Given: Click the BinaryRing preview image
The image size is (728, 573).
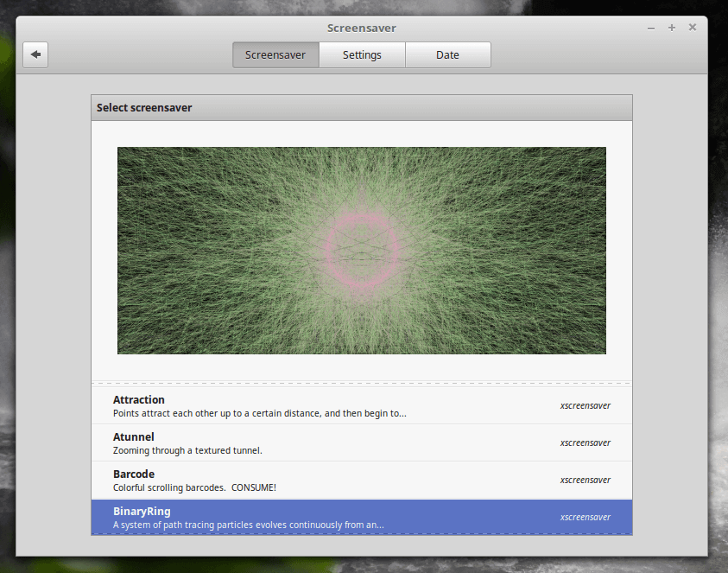Looking at the screenshot, I should point(362,251).
